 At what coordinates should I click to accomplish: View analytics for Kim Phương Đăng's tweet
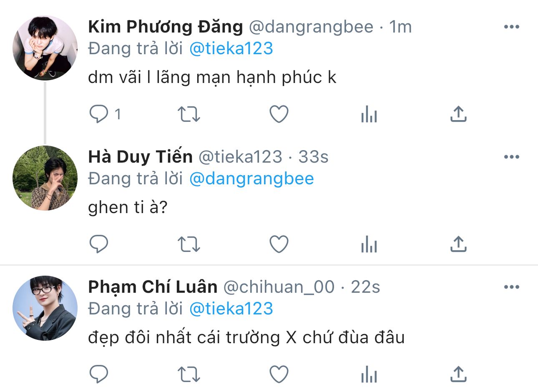[369, 114]
